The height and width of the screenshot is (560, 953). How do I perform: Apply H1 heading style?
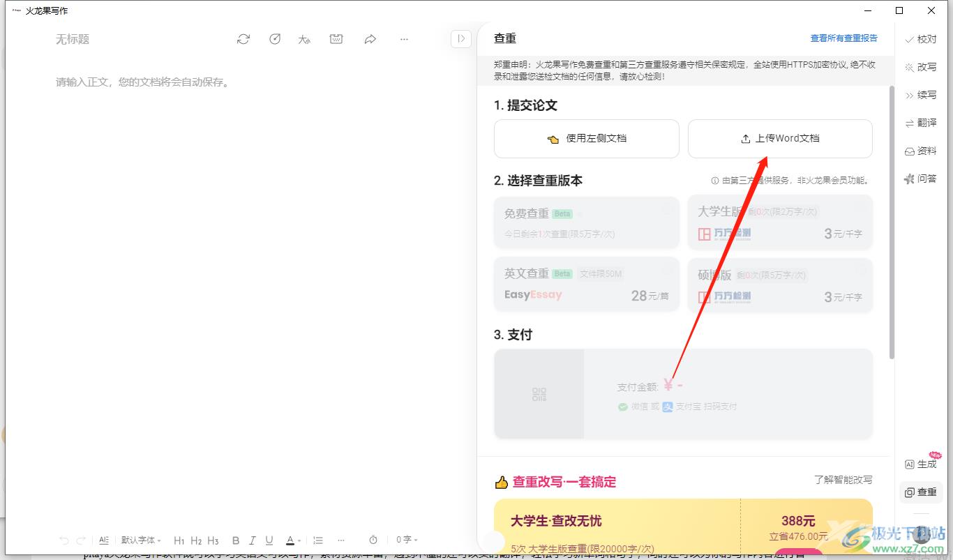pos(179,540)
